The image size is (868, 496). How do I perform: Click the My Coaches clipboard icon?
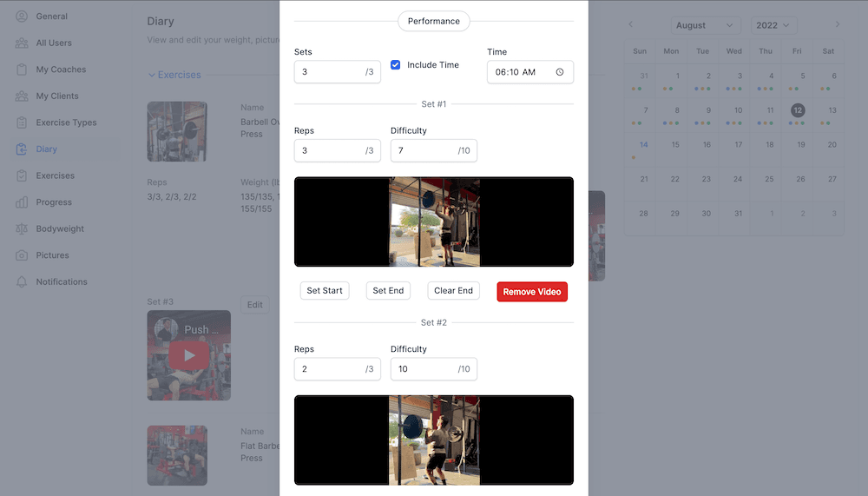22,69
